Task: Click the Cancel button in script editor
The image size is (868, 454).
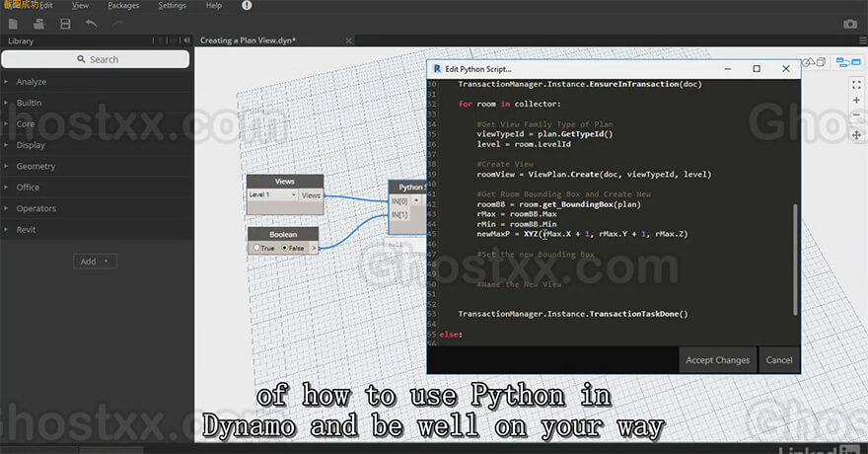Action: tap(779, 360)
